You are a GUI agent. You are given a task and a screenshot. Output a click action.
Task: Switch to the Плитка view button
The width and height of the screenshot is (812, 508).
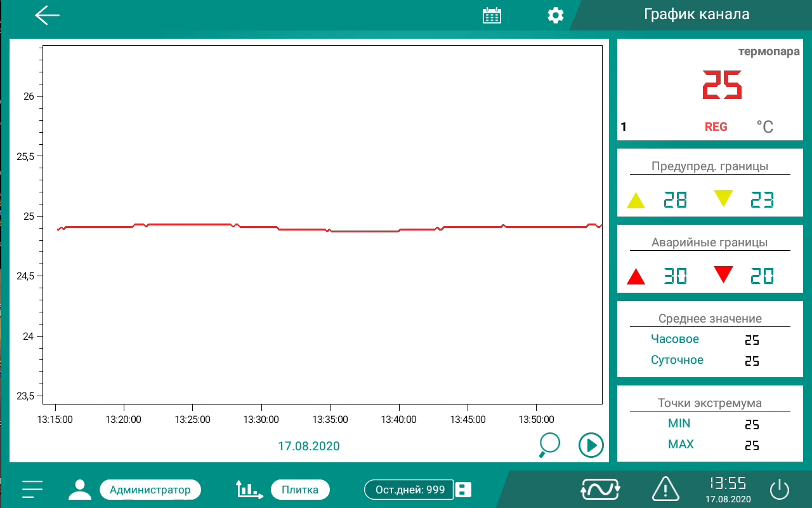[x=300, y=490]
